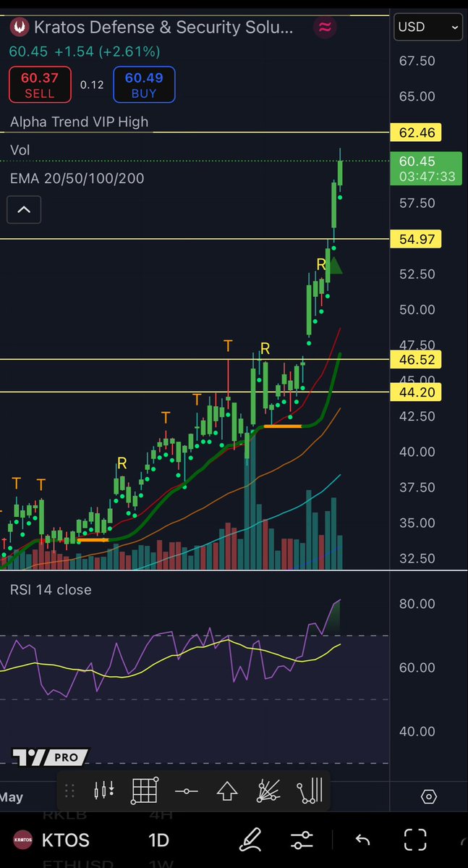The height and width of the screenshot is (868, 468).
Task: Open the grid layout tool
Action: [x=145, y=791]
